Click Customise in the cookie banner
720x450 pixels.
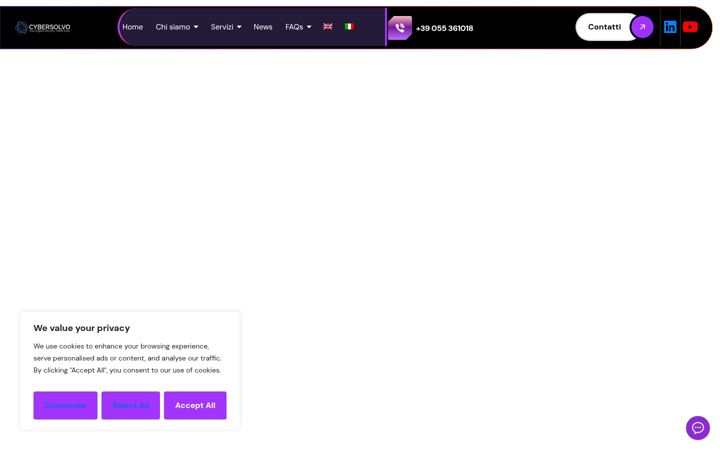(x=65, y=405)
